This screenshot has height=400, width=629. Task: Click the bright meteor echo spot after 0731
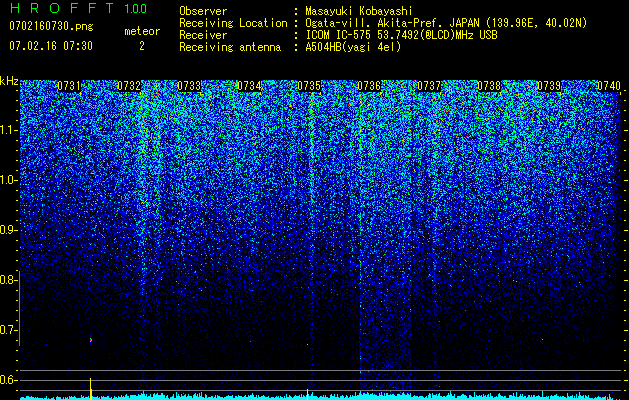(x=91, y=340)
